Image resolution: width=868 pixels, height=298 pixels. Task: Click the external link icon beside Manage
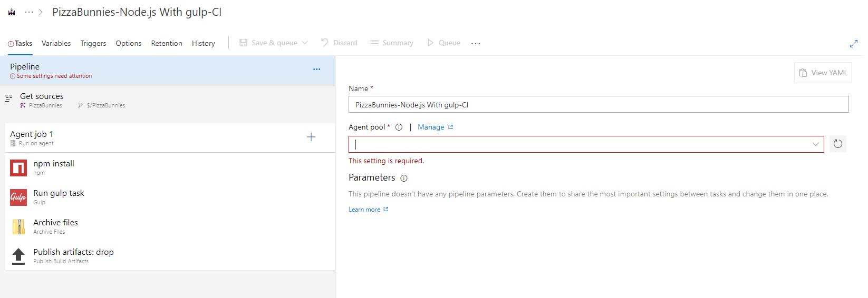[x=450, y=127]
